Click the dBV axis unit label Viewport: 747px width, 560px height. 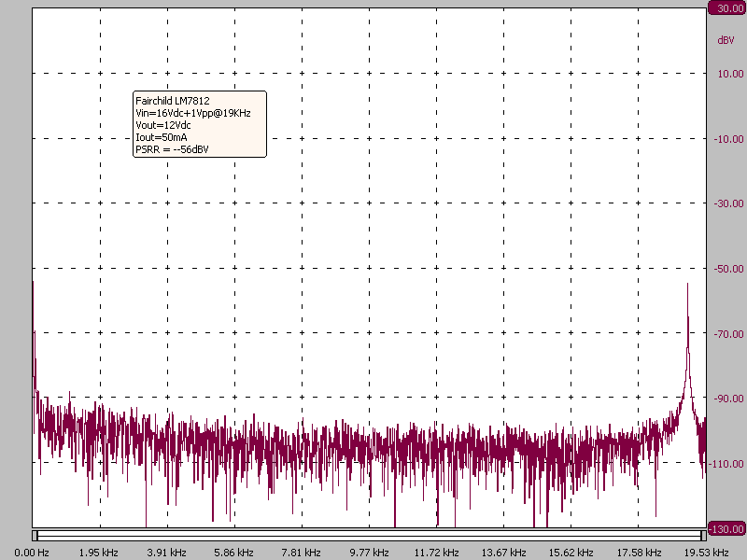tap(726, 40)
